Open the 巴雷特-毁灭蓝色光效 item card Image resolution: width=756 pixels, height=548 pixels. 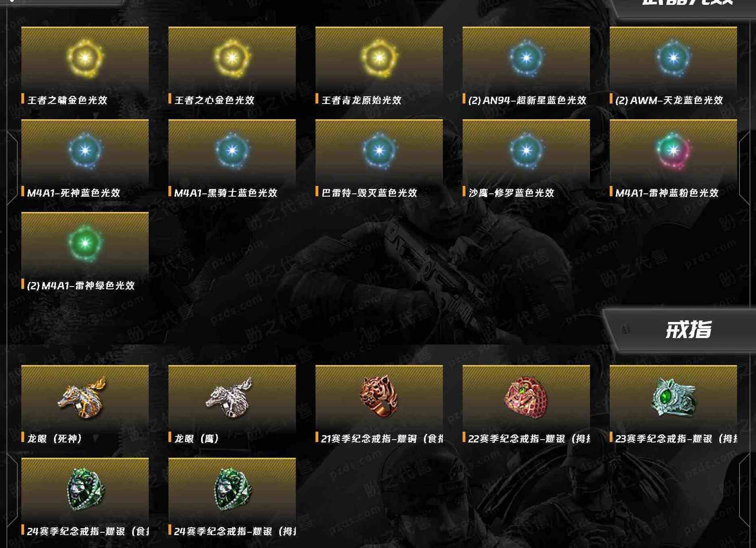(x=379, y=159)
